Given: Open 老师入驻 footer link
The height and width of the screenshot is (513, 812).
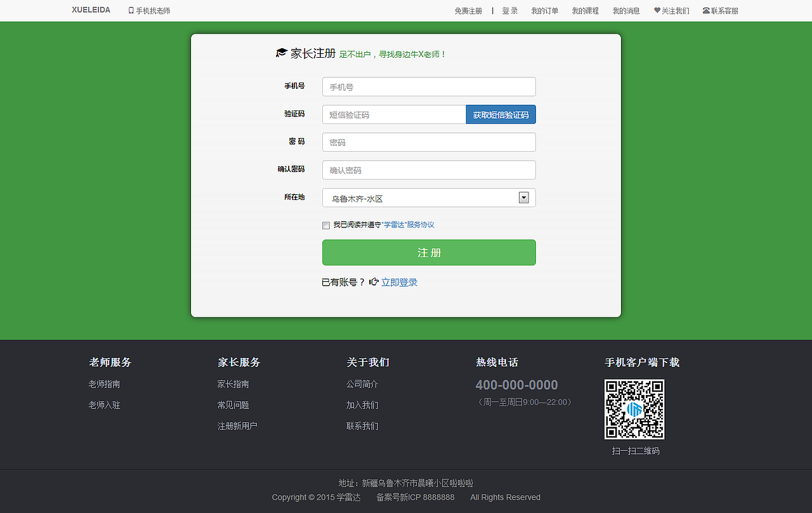Looking at the screenshot, I should (105, 405).
